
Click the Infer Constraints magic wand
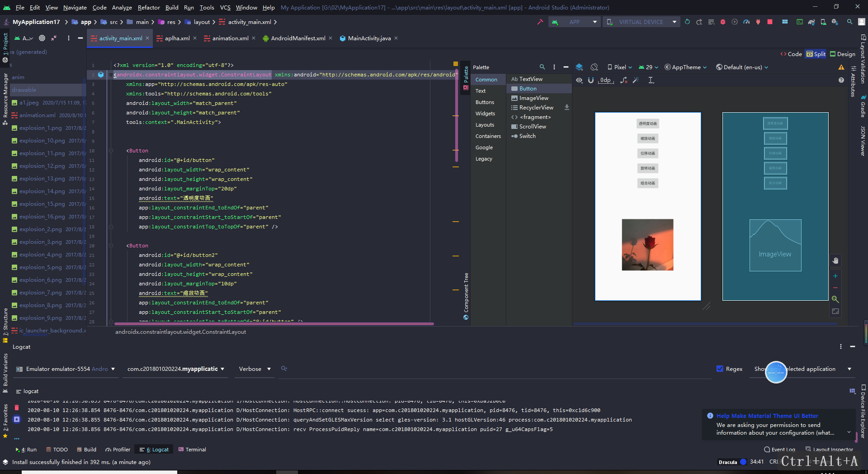click(x=636, y=80)
